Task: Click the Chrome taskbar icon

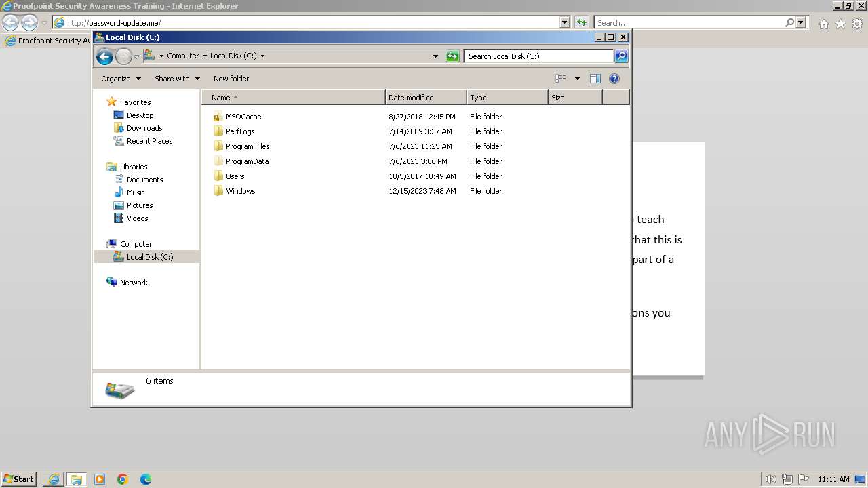Action: (123, 479)
